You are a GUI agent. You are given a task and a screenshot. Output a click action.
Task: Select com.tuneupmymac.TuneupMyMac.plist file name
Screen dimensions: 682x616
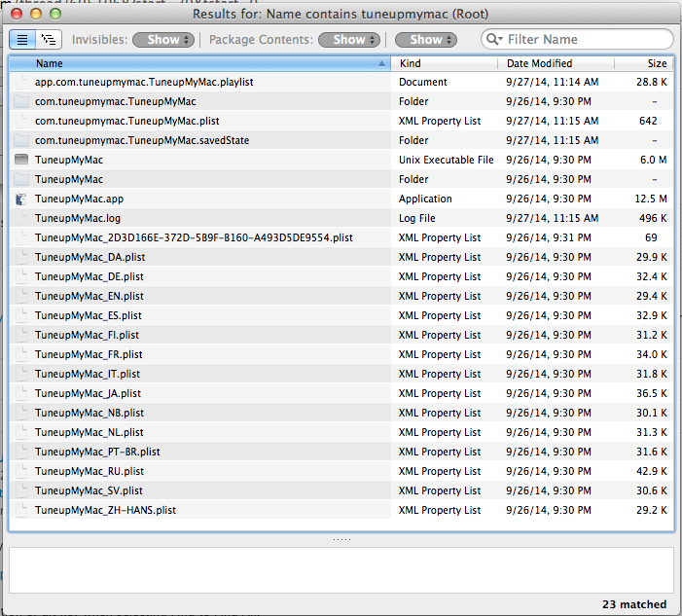[x=127, y=121]
